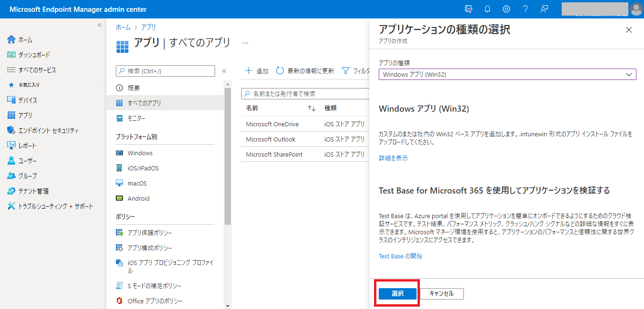644x309 pixels.
Task: Open グループ in the sidebar
Action: click(x=22, y=176)
